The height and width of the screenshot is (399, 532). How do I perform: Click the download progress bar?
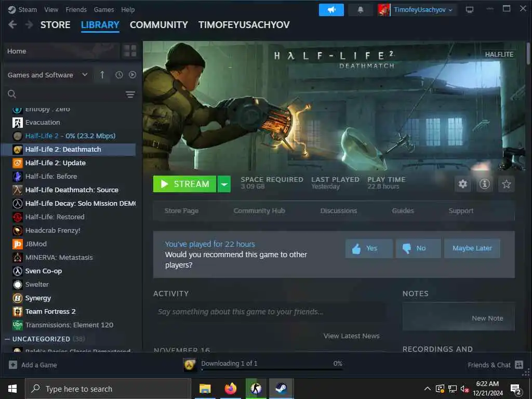[272, 369]
